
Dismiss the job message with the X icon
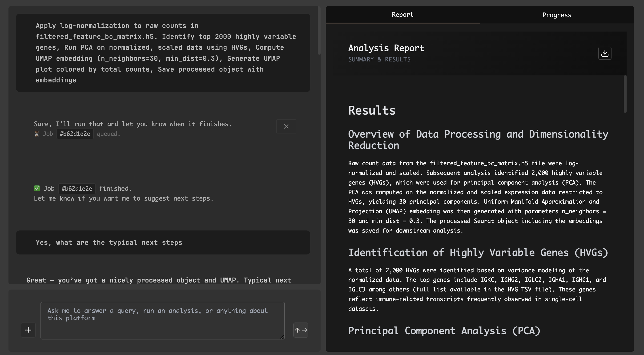click(x=286, y=126)
